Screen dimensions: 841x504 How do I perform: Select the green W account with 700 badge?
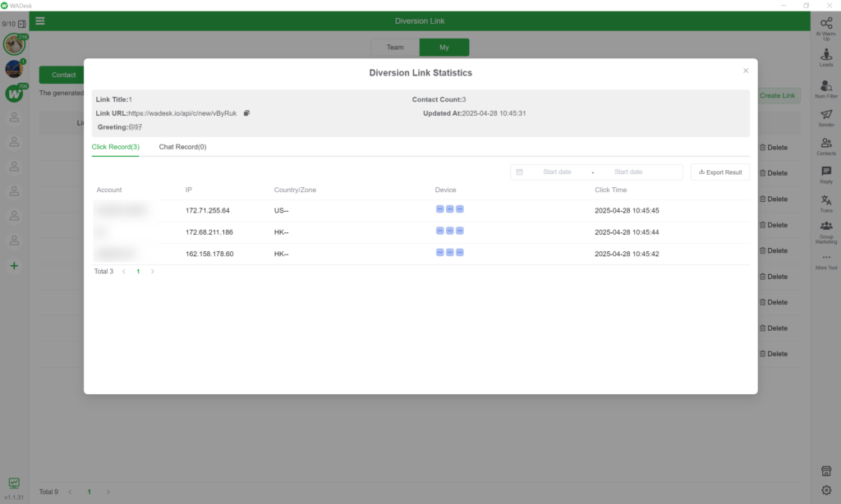[x=14, y=94]
